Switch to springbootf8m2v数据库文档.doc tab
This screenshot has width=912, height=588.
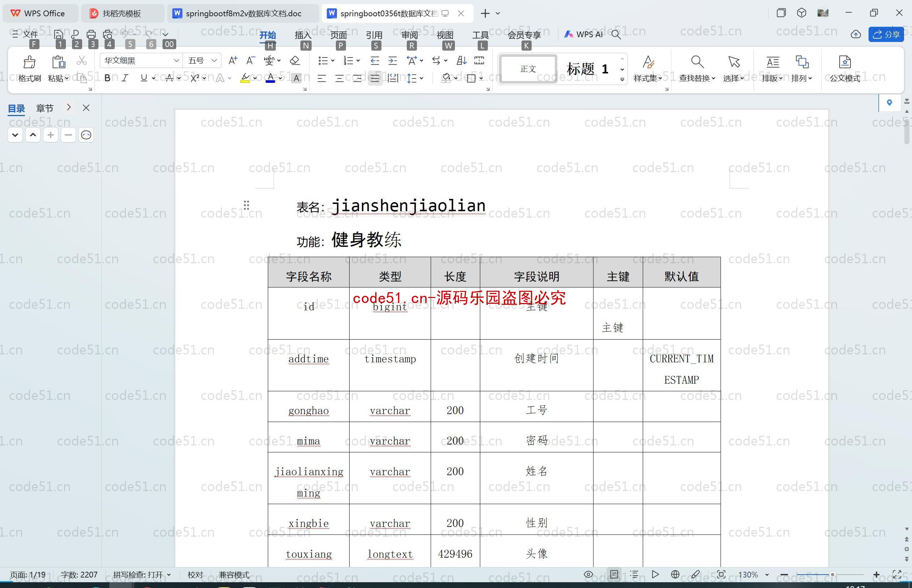click(243, 13)
